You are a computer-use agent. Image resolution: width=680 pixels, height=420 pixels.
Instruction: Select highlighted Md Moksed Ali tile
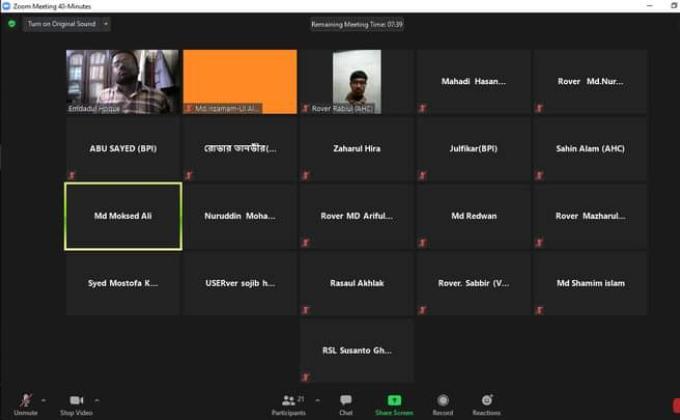[x=123, y=216]
